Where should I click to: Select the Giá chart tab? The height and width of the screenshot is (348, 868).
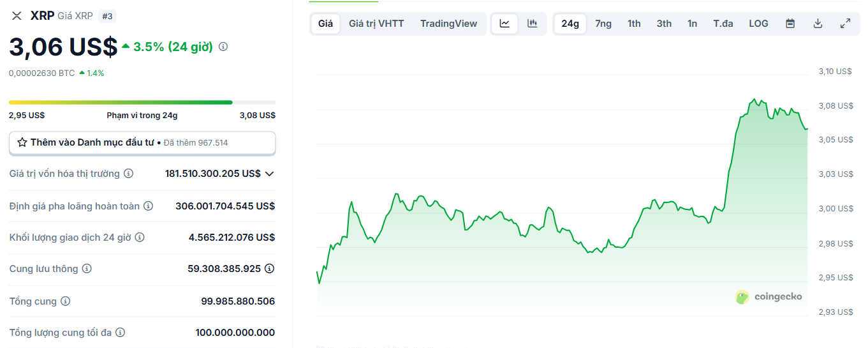tap(325, 24)
